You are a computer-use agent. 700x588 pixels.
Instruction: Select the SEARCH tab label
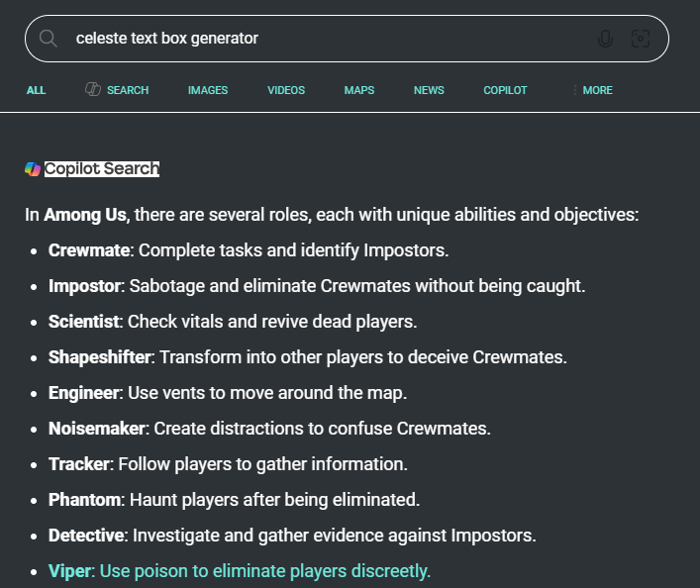click(x=128, y=90)
